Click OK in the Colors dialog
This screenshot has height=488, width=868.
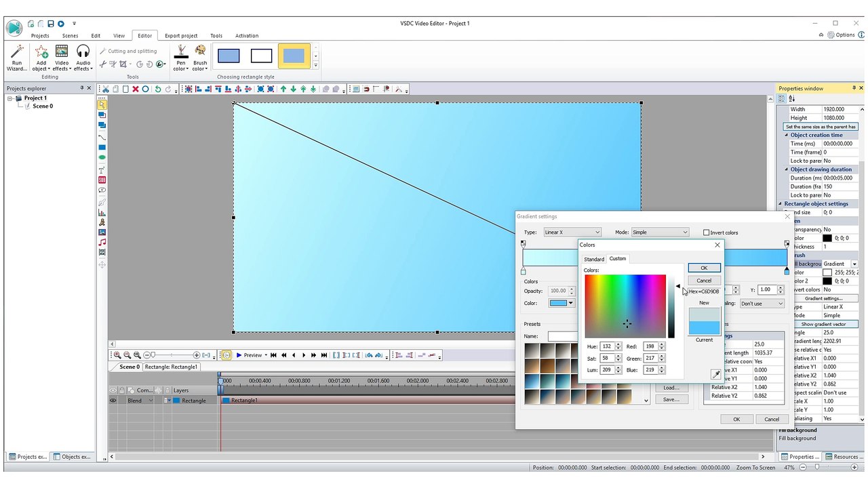coord(704,268)
